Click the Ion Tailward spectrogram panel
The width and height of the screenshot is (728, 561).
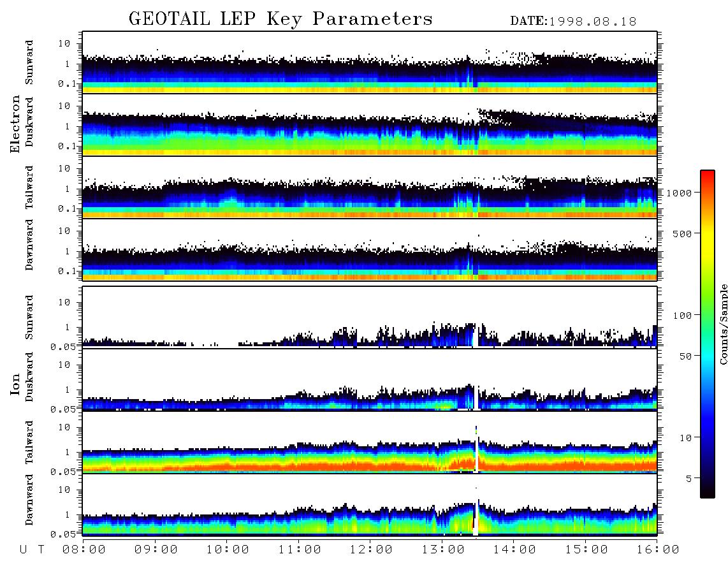point(370,442)
